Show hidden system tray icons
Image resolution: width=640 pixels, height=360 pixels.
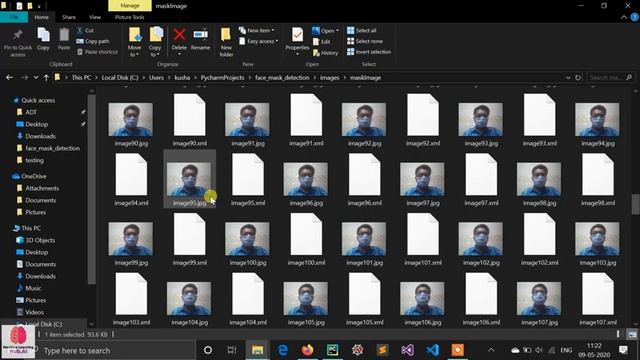(491, 350)
